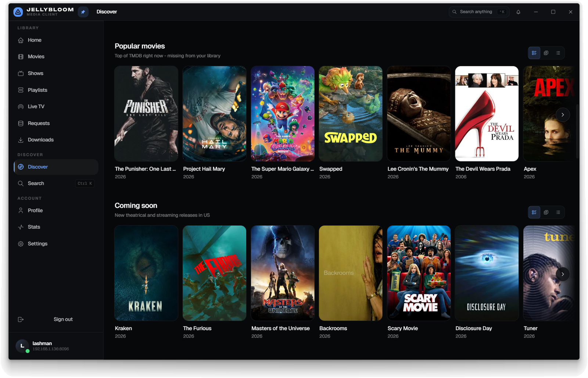Open the notifications bell
588x378 pixels.
point(518,12)
